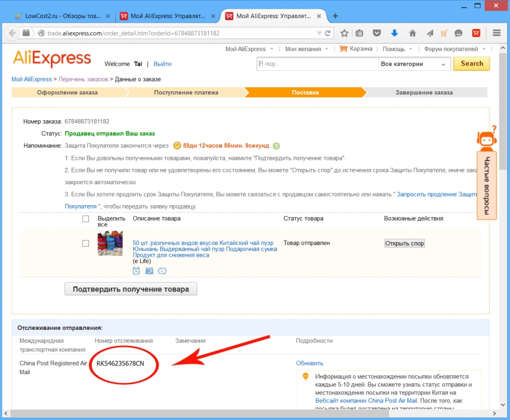Check the 'Выделить все' checkbox
Image resolution: width=510 pixels, height=420 pixels.
86,219
